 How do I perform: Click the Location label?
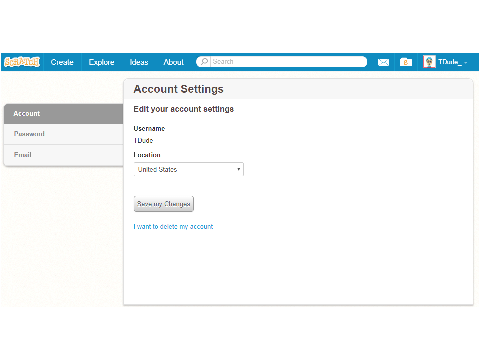pos(147,155)
